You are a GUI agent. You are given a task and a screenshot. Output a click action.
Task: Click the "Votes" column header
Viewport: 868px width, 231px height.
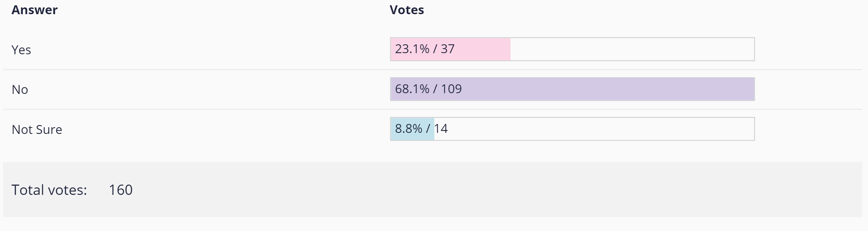coord(406,10)
